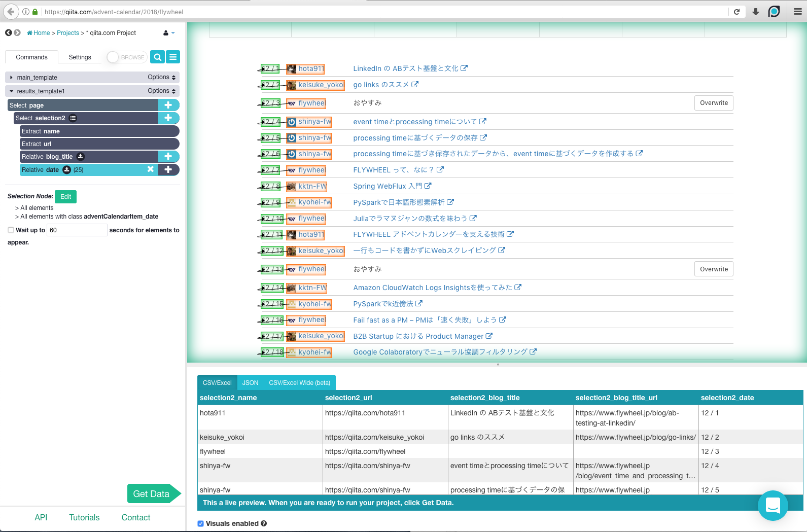
Task: Click the site info icon in address bar
Action: pyautogui.click(x=26, y=12)
